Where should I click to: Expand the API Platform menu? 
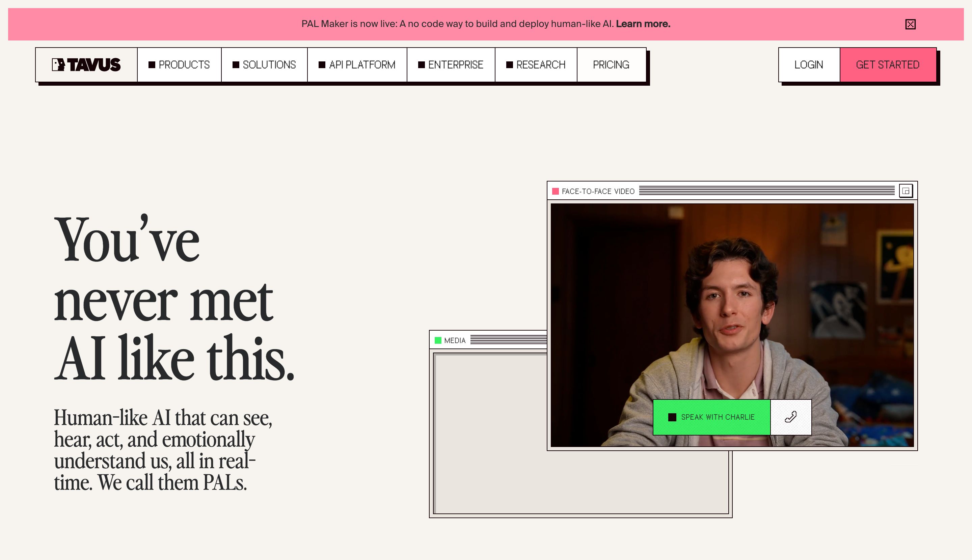(357, 65)
